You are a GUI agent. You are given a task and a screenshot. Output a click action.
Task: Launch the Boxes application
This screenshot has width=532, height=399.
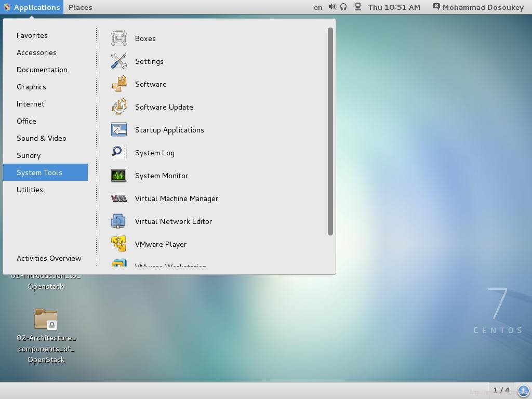[x=145, y=38]
